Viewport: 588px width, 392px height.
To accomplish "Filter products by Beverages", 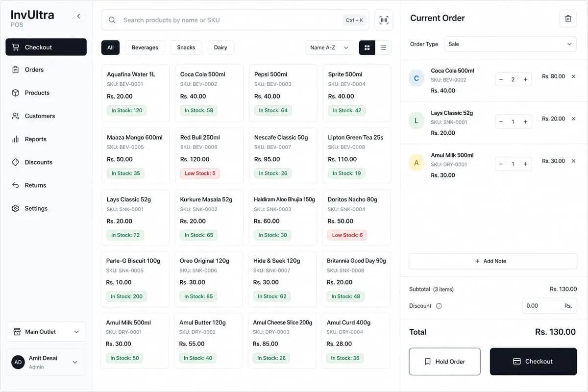I will [145, 48].
